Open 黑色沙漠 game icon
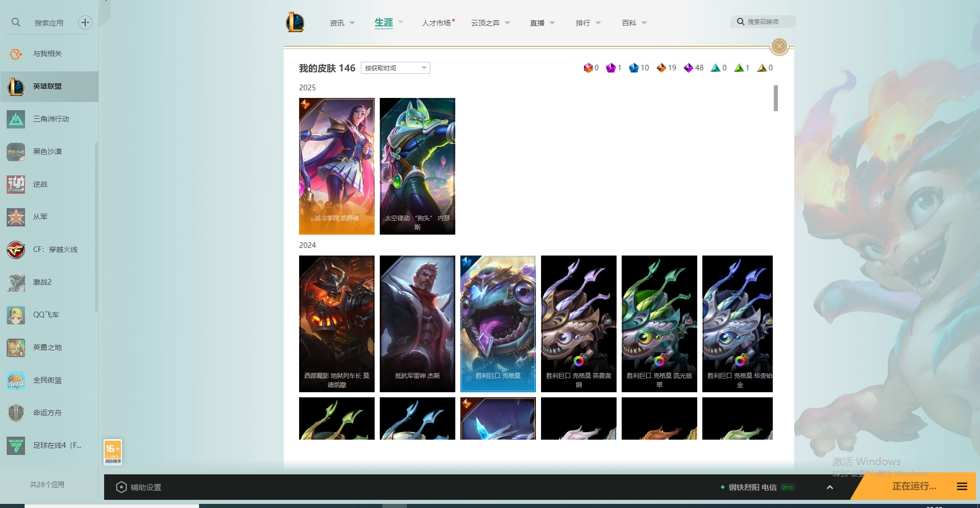This screenshot has height=508, width=980. 16,151
